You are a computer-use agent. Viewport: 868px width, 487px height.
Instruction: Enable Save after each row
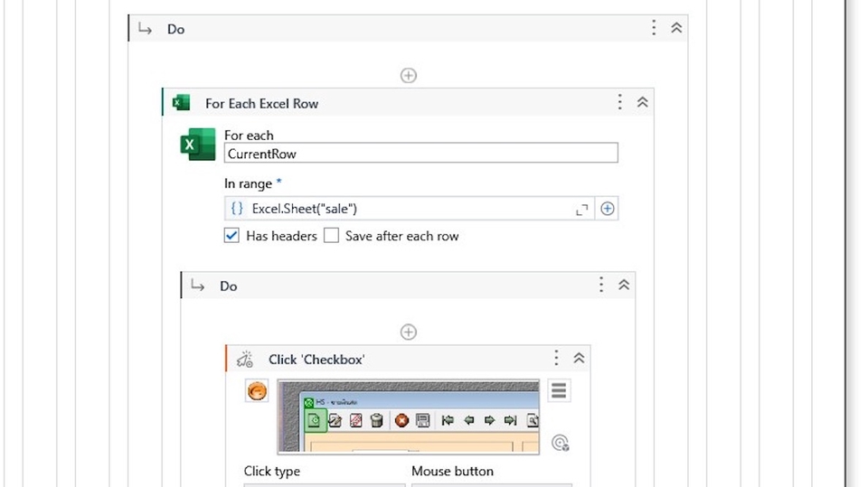tap(331, 236)
